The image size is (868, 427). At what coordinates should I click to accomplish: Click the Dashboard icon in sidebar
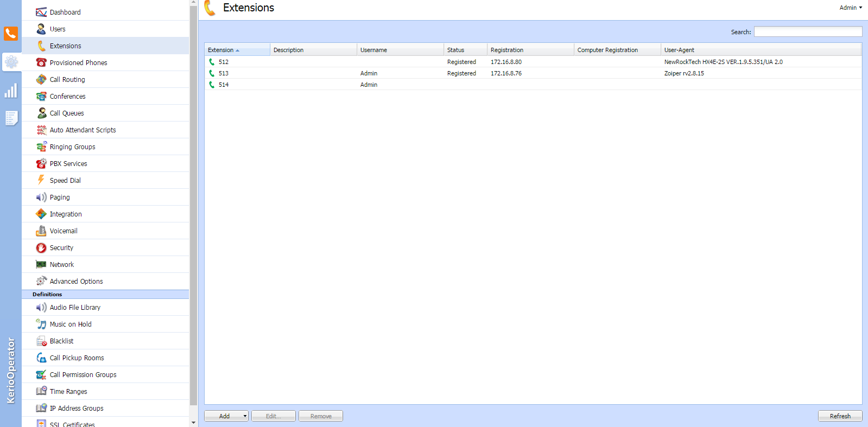pos(41,12)
